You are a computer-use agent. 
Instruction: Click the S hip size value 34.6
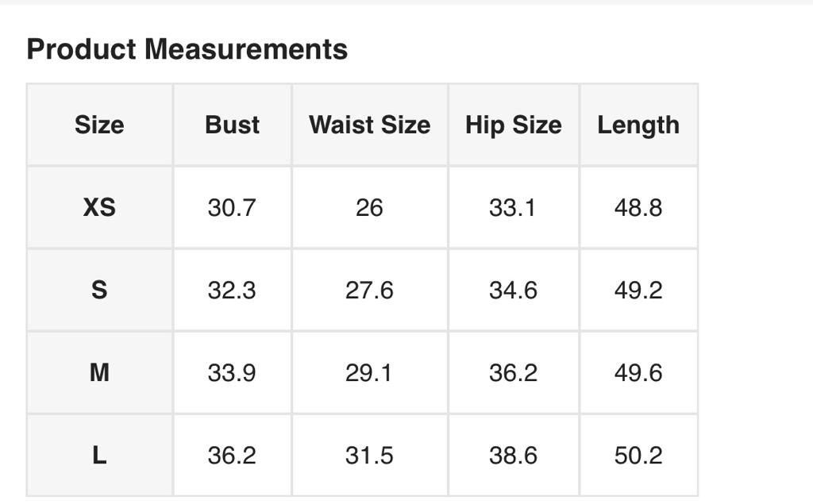(x=513, y=290)
